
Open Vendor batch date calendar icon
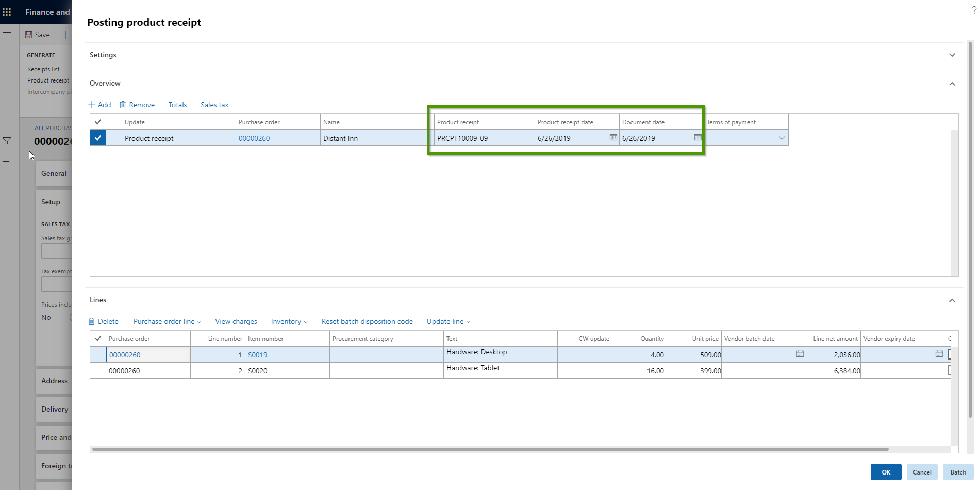coord(800,354)
